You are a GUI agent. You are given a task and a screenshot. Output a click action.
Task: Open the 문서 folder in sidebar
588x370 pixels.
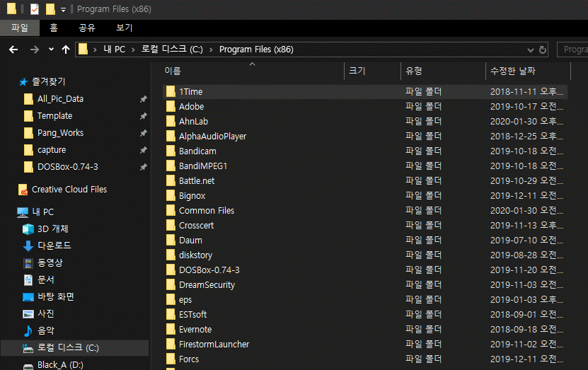[46, 279]
